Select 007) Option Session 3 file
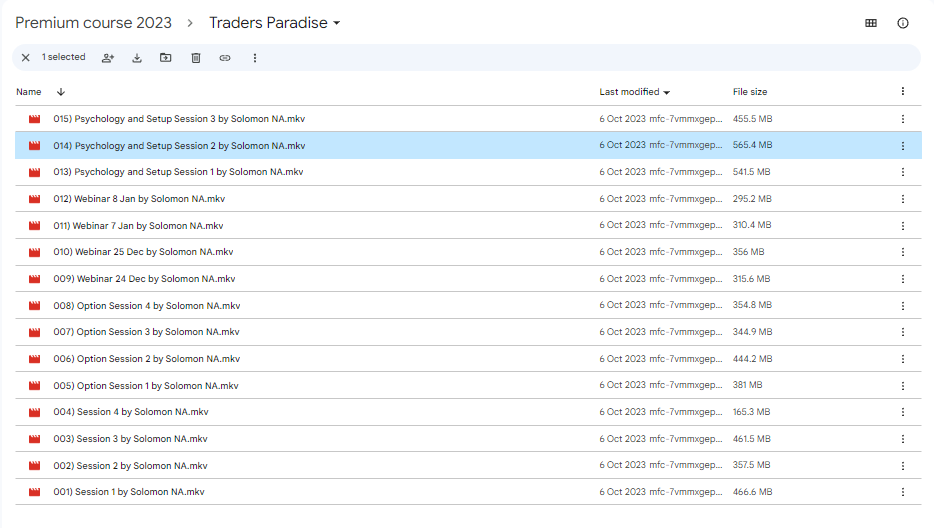 (x=468, y=332)
